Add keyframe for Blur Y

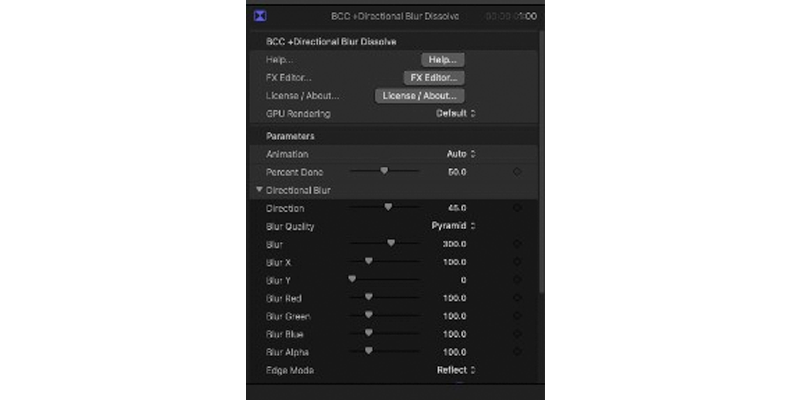pyautogui.click(x=517, y=280)
